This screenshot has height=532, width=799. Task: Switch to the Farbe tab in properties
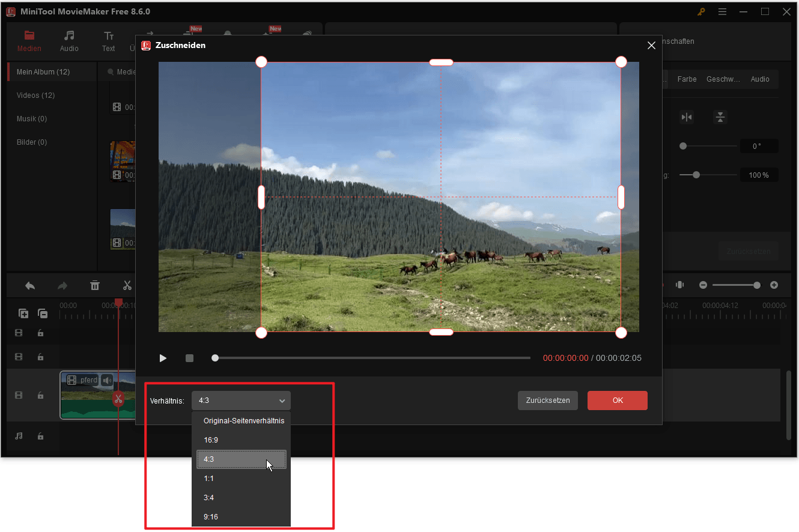687,79
